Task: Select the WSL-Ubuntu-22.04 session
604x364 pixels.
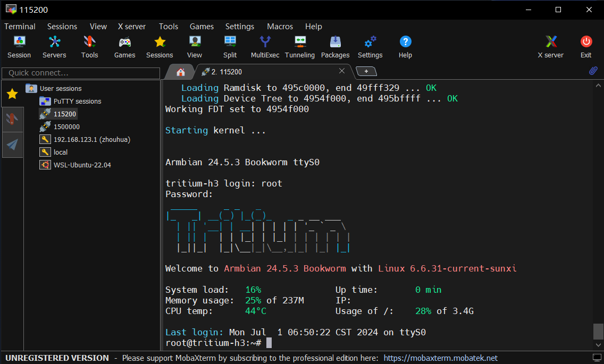Action: [x=75, y=165]
